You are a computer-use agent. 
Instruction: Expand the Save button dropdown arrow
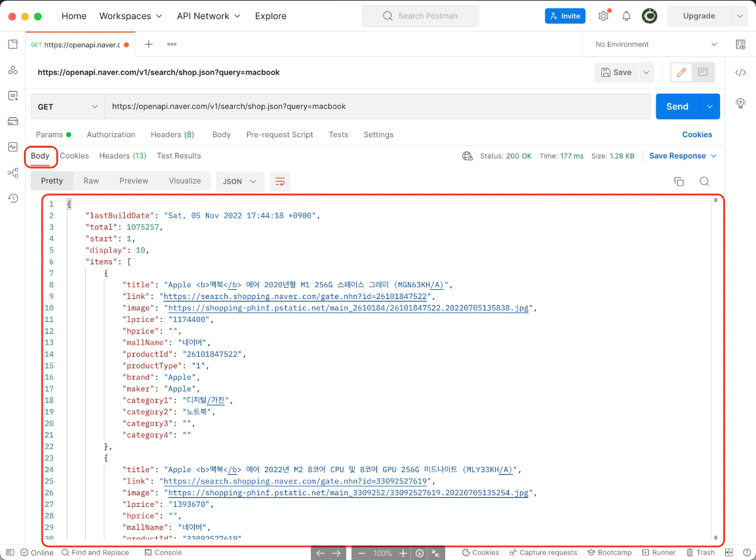pos(646,72)
